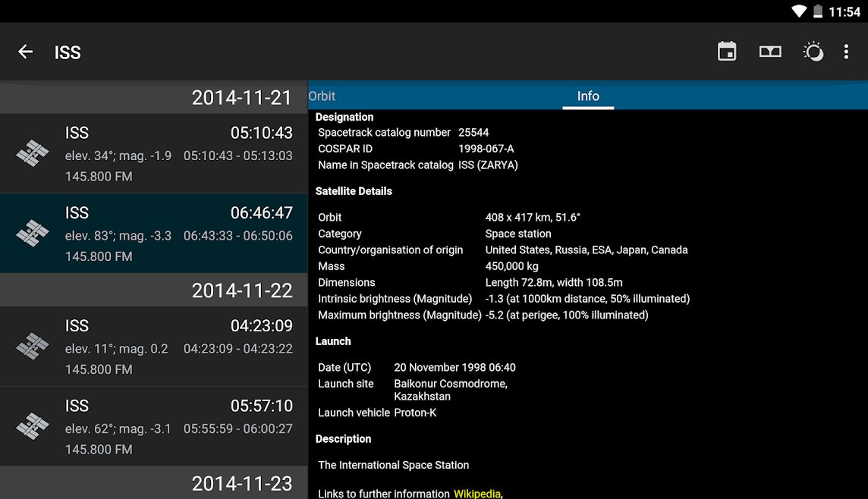Toggle the day/night mode icon
868x499 pixels.
tap(813, 52)
